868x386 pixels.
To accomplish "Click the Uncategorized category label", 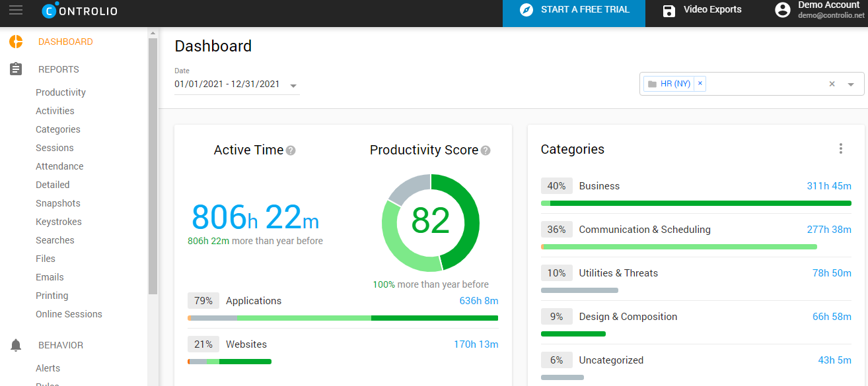I will [x=611, y=360].
